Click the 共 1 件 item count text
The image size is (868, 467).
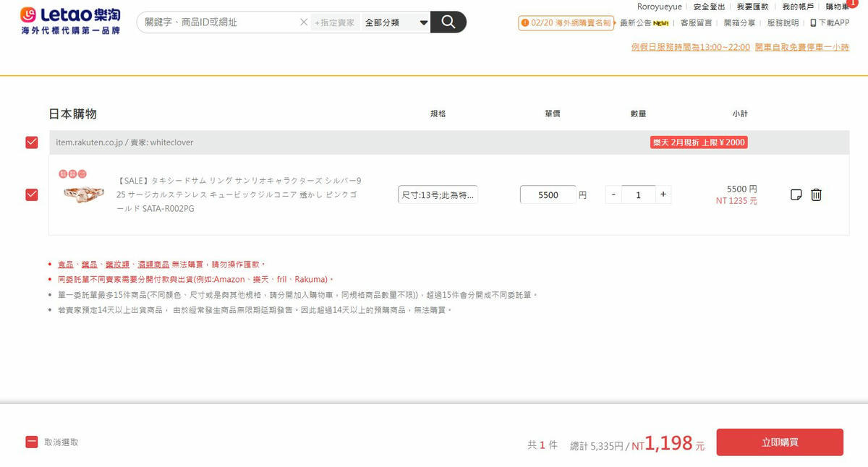(542, 445)
